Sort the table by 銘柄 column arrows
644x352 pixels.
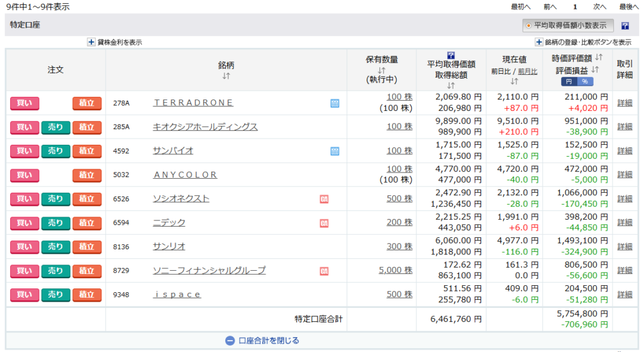coord(226,76)
